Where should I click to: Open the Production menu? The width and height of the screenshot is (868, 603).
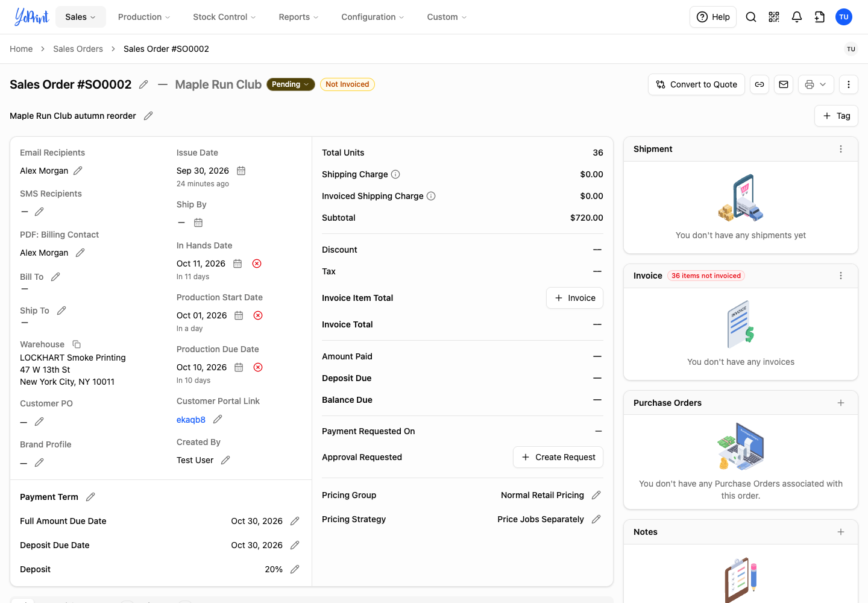click(x=144, y=17)
